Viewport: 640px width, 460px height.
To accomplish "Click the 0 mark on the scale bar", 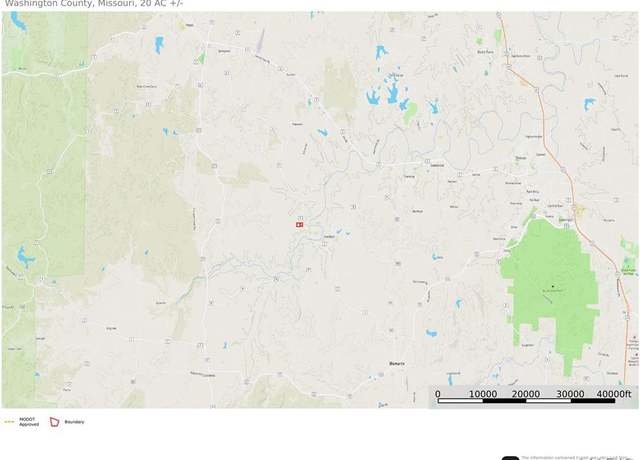I will point(438,394).
